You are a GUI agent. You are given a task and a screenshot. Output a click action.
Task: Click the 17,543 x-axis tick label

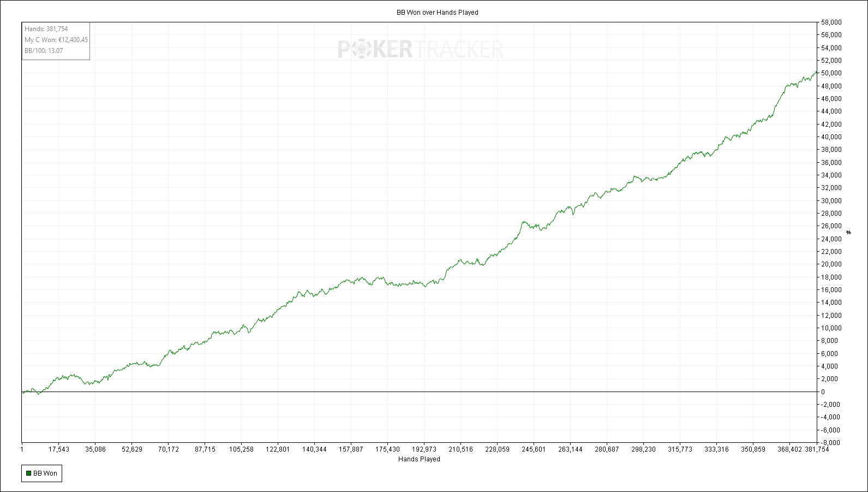[59, 449]
